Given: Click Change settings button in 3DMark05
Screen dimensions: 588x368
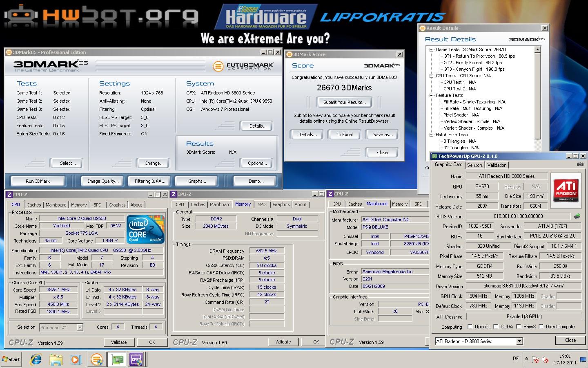Looking at the screenshot, I should point(154,163).
